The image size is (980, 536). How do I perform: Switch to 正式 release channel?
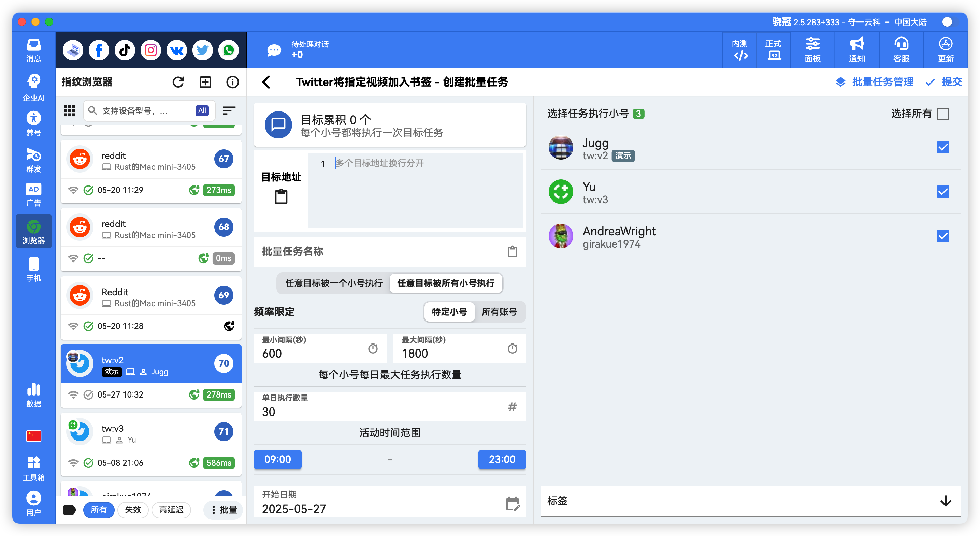point(774,50)
